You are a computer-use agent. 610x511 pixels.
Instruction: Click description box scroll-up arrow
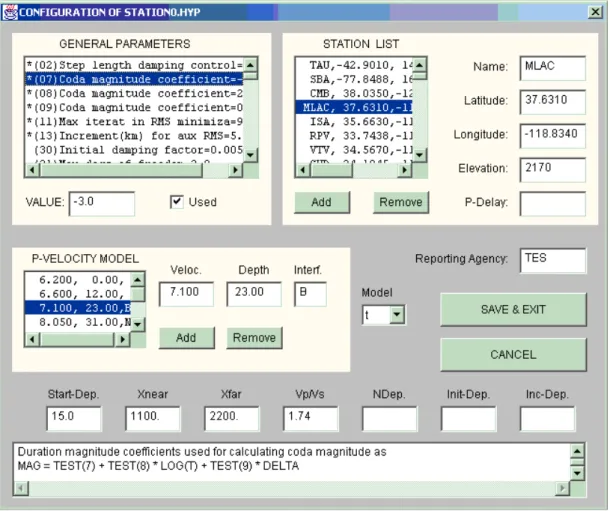point(577,451)
